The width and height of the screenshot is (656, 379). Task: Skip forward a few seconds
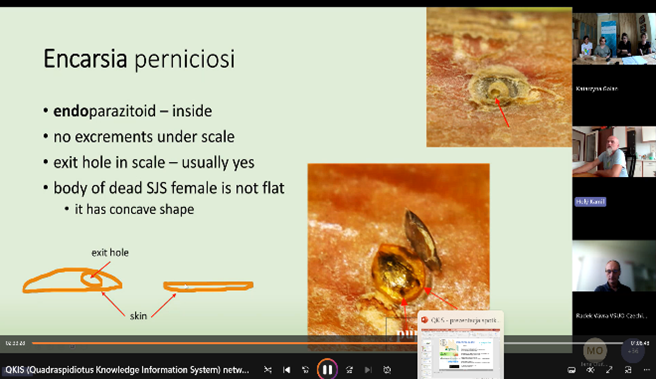pyautogui.click(x=349, y=370)
